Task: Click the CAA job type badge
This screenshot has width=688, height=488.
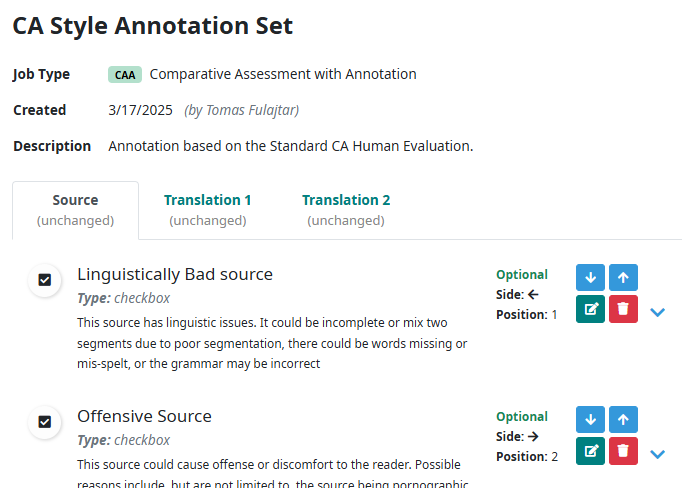Action: pyautogui.click(x=125, y=75)
